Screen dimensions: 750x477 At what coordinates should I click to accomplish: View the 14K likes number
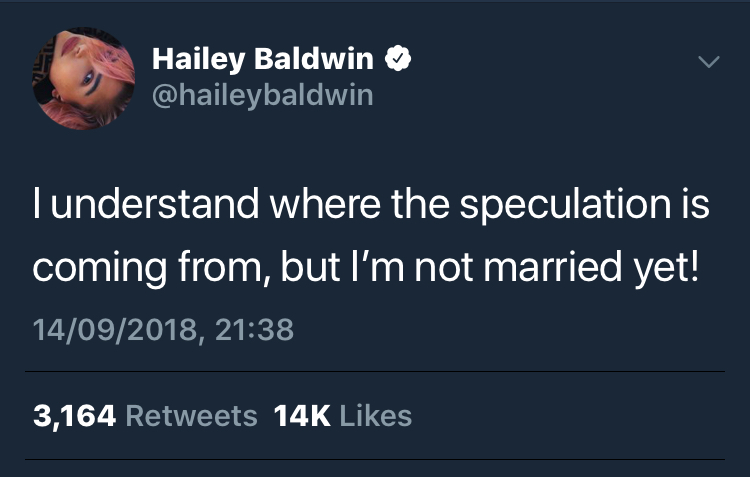click(x=302, y=416)
